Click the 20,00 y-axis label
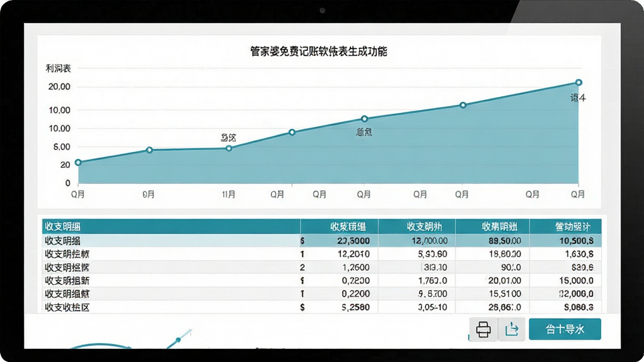This screenshot has height=362, width=644. coord(60,87)
